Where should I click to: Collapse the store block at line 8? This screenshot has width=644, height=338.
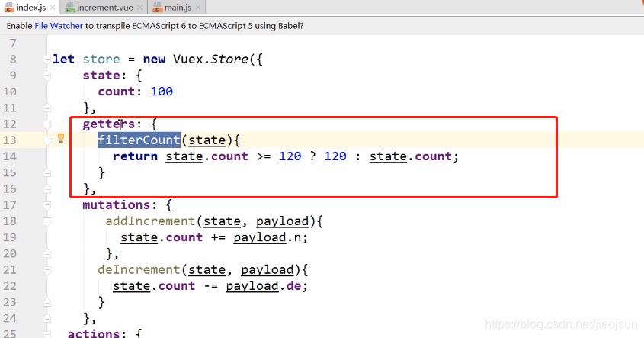[46, 60]
